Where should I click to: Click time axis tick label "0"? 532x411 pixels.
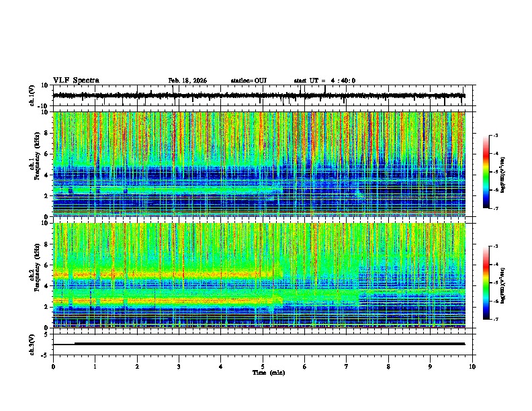pos(53,367)
